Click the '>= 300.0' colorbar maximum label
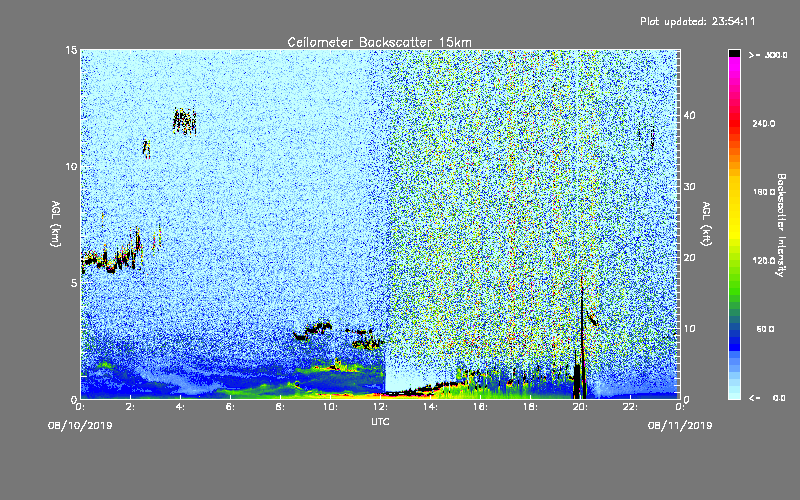This screenshot has width=800, height=500. click(768, 55)
